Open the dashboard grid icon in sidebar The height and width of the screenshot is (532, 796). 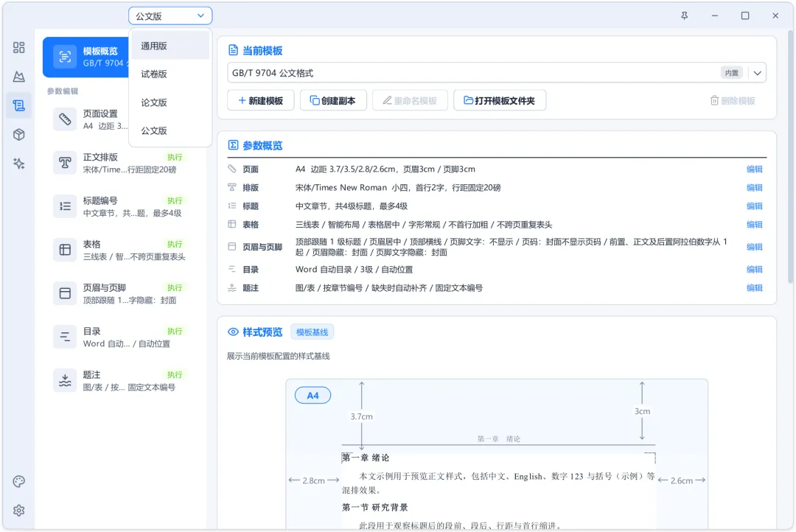[x=18, y=48]
